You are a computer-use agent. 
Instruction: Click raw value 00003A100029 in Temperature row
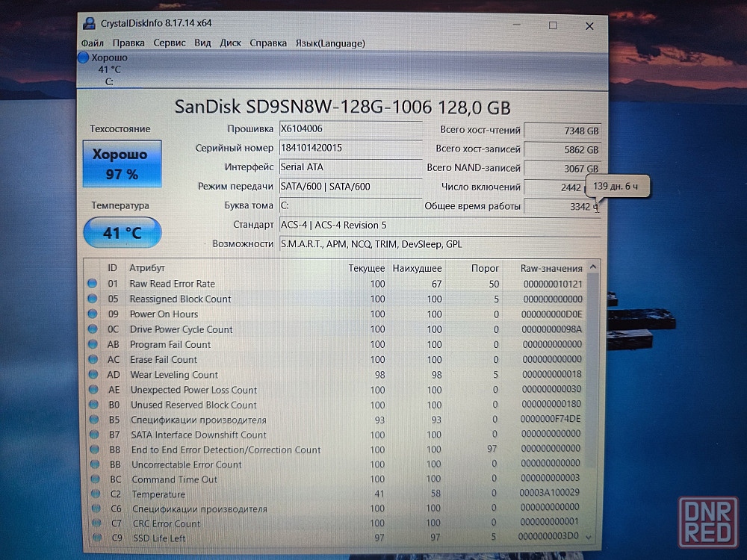coord(549,492)
